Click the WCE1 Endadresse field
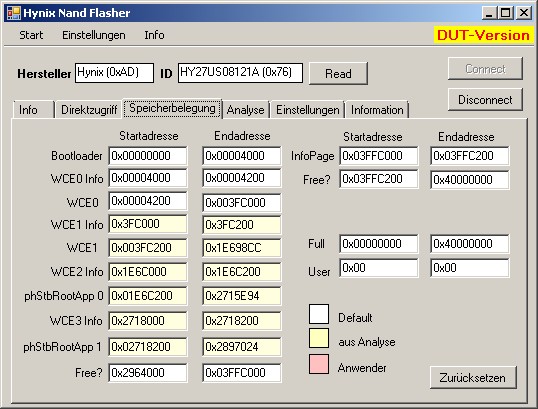This screenshot has height=409, width=538. click(242, 248)
